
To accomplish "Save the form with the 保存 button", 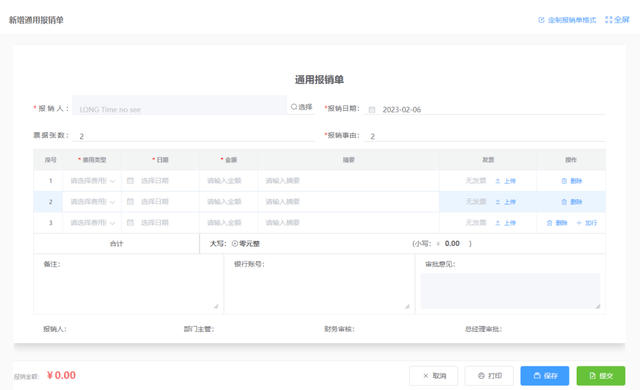I will click(x=544, y=376).
